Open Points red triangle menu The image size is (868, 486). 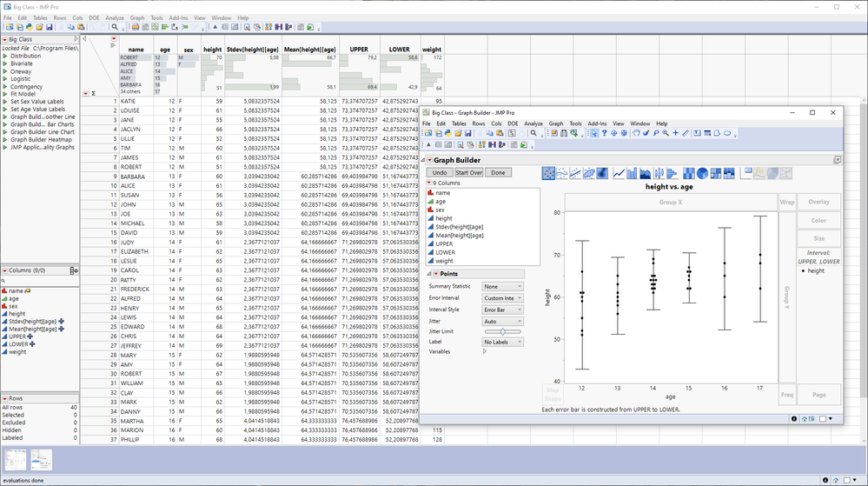(x=436, y=274)
